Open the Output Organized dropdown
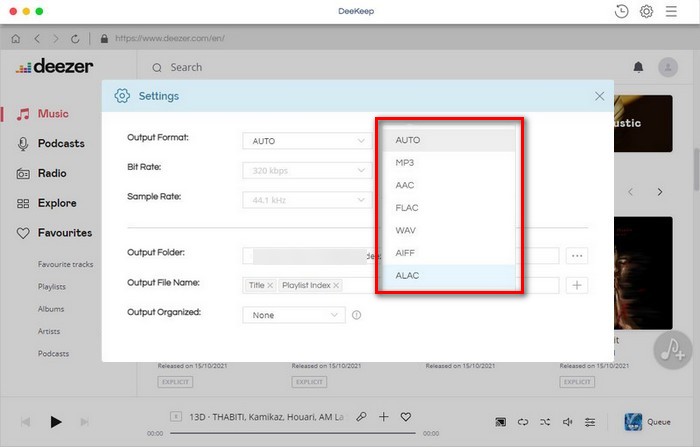 pos(294,315)
